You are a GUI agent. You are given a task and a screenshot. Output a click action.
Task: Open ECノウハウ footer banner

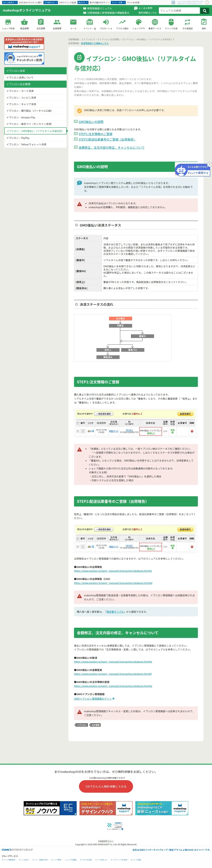[50, 808]
